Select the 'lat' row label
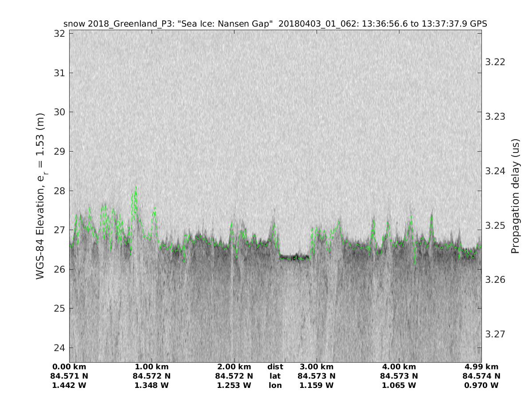 click(x=275, y=376)
